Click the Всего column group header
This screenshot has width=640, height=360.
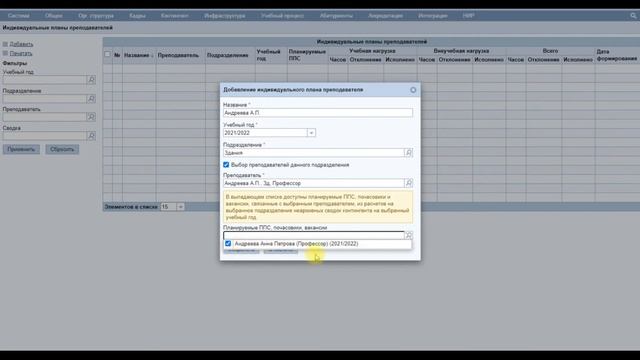point(550,51)
